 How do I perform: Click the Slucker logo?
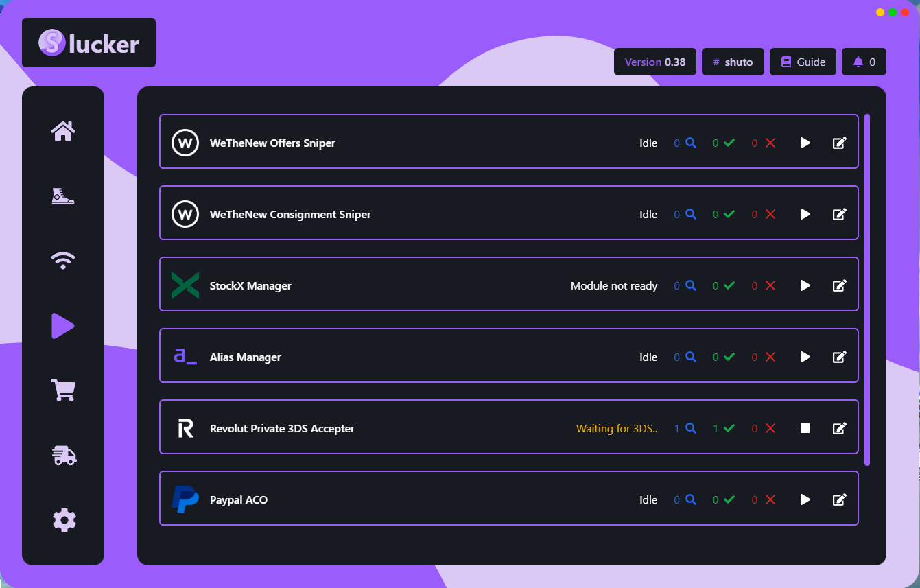[89, 43]
